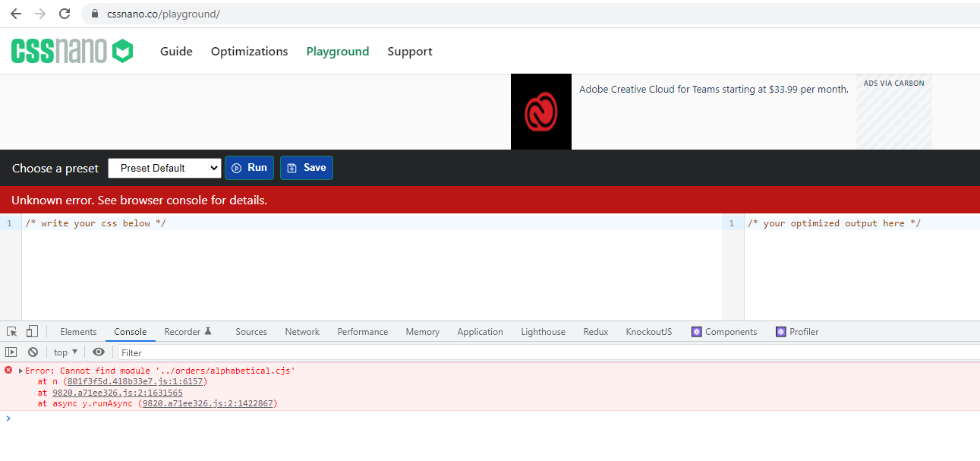Open the KnockoutJS tab
This screenshot has height=461, width=980.
[x=649, y=332]
